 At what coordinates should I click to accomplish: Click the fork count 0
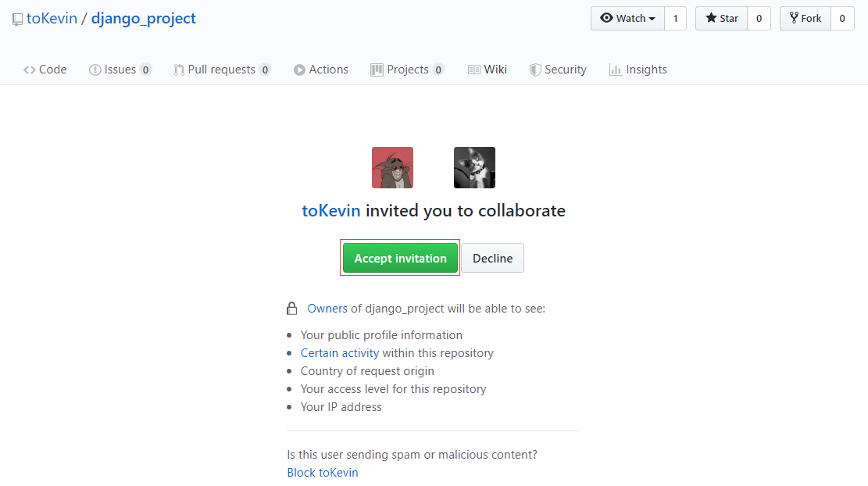point(842,18)
